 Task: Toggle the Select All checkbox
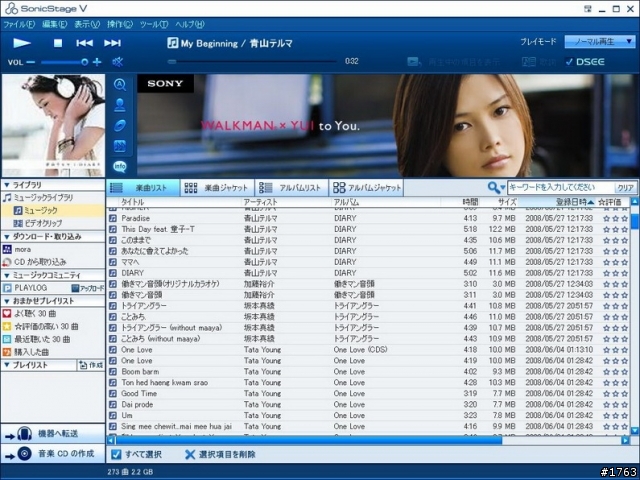click(x=116, y=454)
